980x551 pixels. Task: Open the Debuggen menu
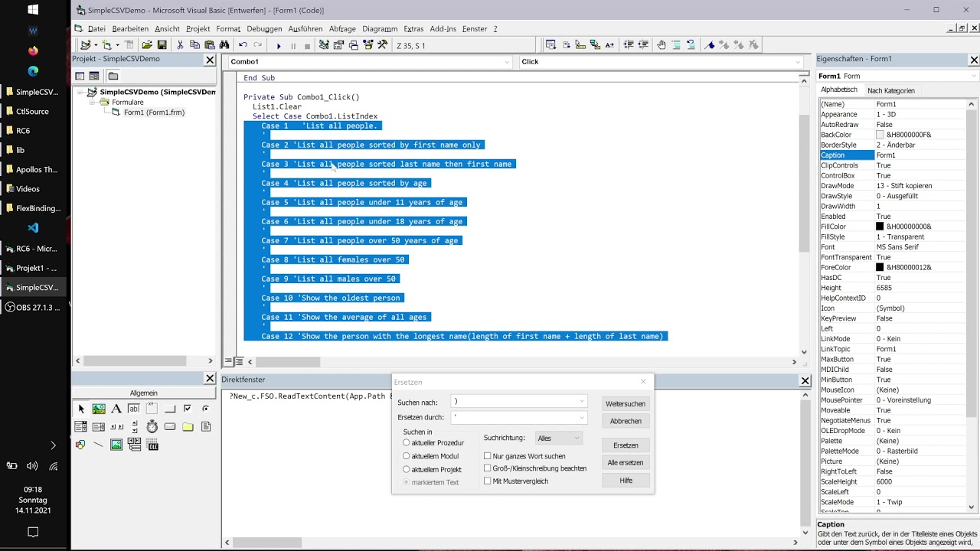point(264,28)
